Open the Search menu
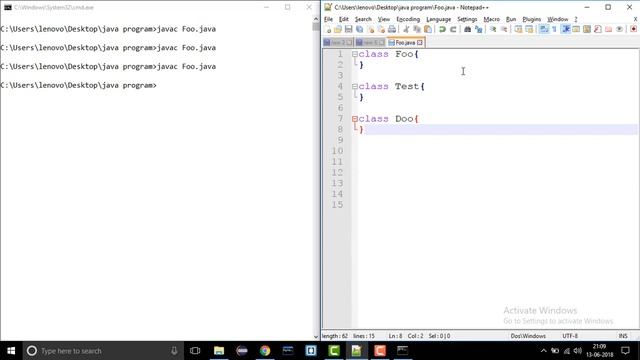Viewport: 640px width, 360px height. click(363, 19)
